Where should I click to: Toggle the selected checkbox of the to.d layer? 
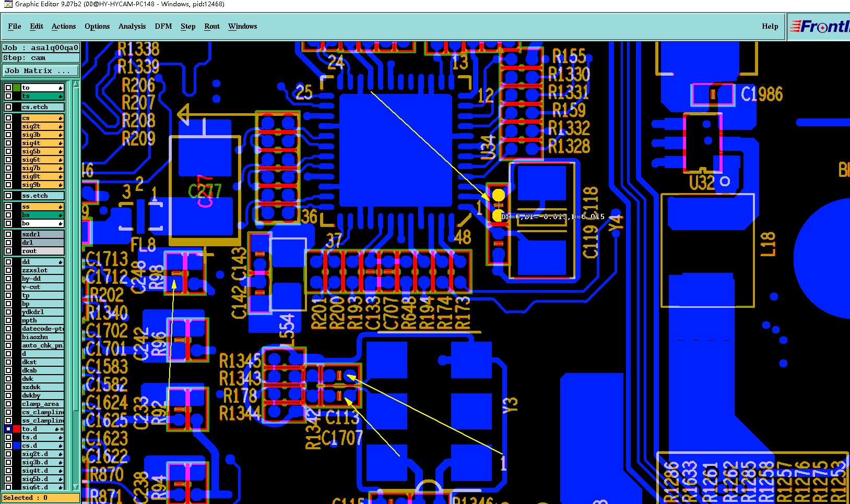pyautogui.click(x=8, y=429)
